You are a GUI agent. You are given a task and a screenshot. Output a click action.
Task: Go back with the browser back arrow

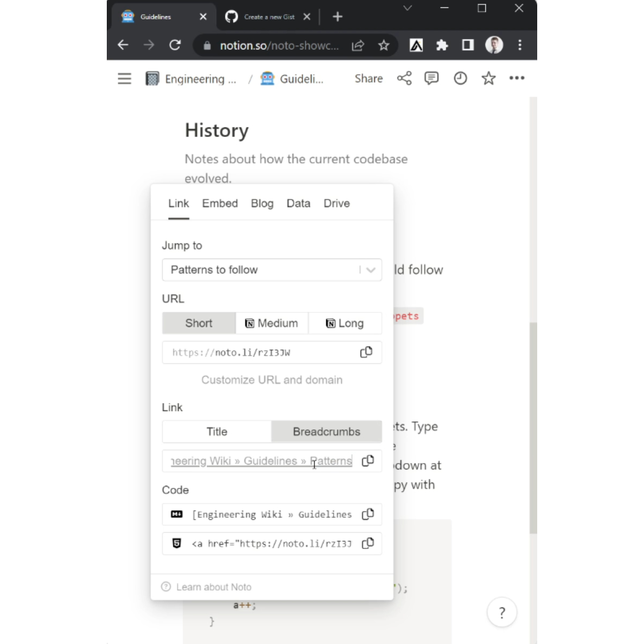point(123,45)
